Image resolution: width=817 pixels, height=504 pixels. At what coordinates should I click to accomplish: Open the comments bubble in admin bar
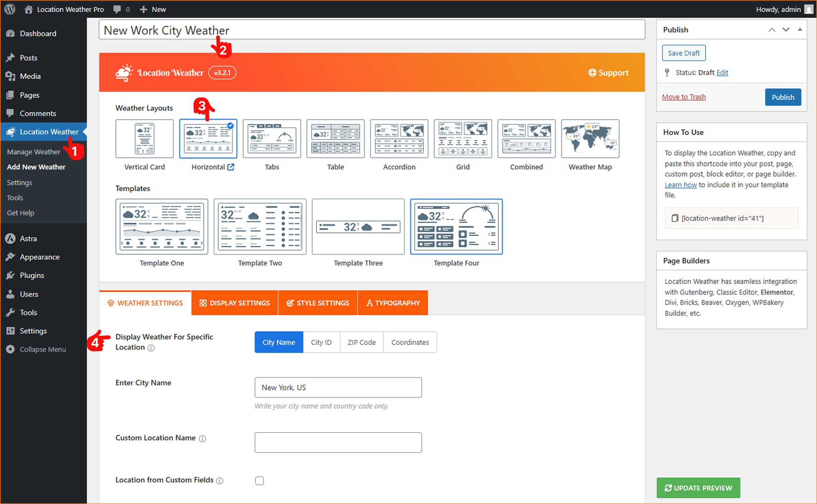pyautogui.click(x=121, y=9)
